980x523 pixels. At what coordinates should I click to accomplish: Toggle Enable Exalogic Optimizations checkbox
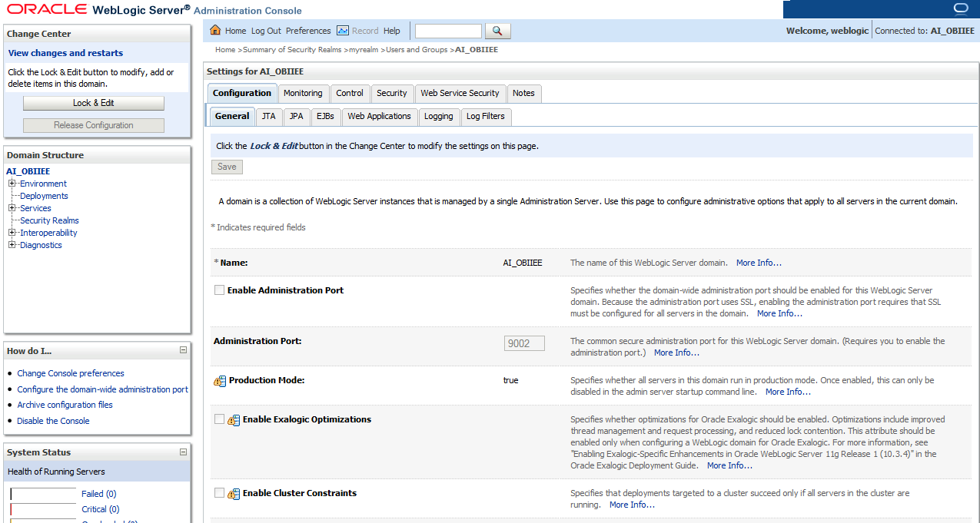[x=219, y=419]
